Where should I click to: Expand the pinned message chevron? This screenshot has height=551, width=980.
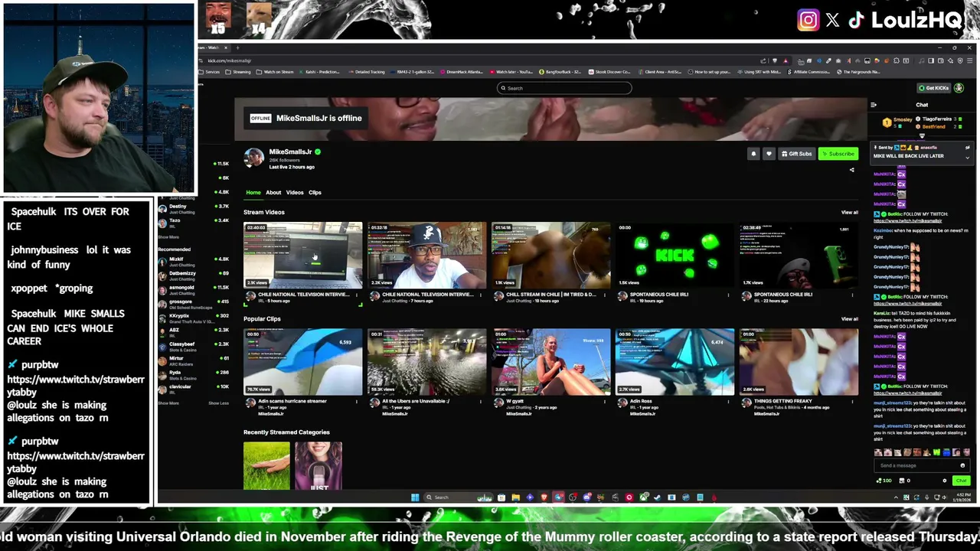pyautogui.click(x=967, y=158)
